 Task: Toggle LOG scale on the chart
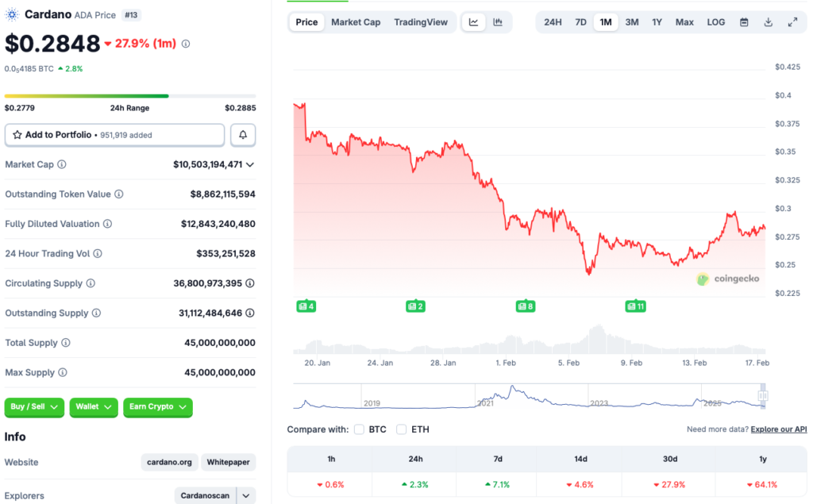pyautogui.click(x=715, y=21)
